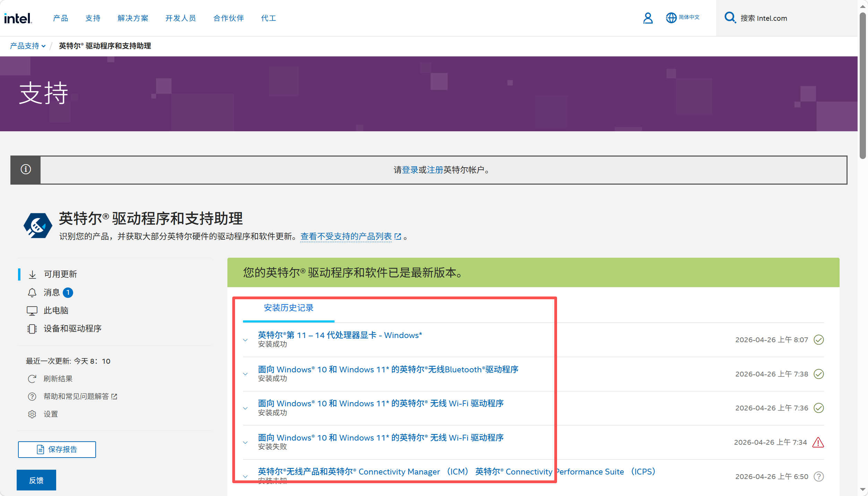Click the 登录 link
Screen dimensions: 868x496
pyautogui.click(x=410, y=170)
